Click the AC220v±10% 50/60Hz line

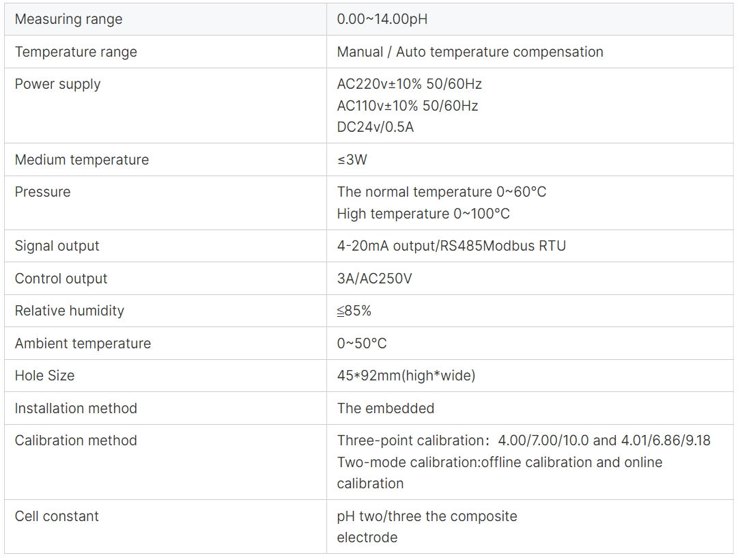click(x=409, y=84)
